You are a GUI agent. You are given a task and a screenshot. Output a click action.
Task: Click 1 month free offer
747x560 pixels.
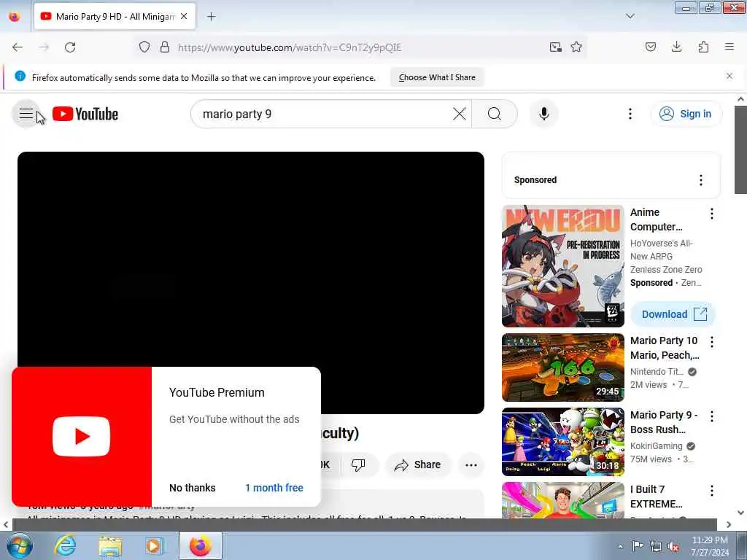coord(274,488)
